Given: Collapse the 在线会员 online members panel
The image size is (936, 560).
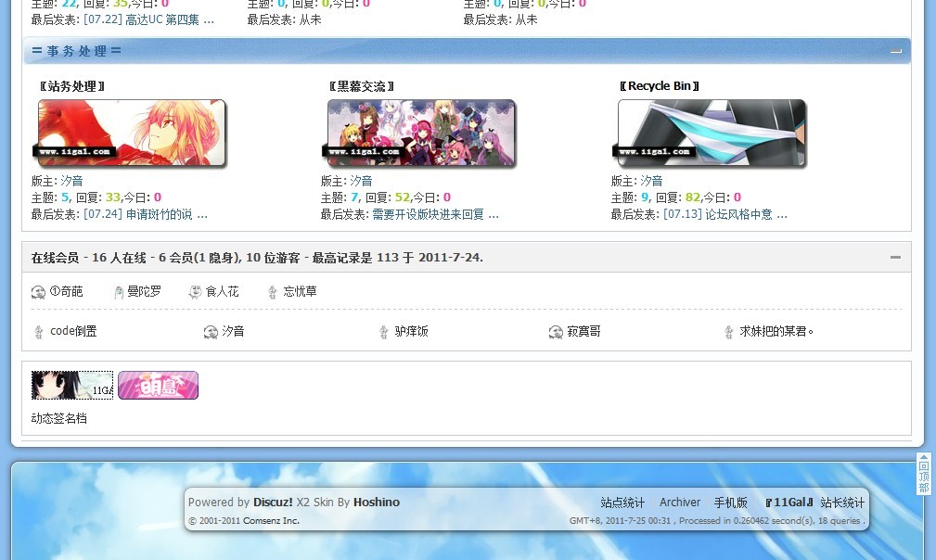Looking at the screenshot, I should click(895, 257).
